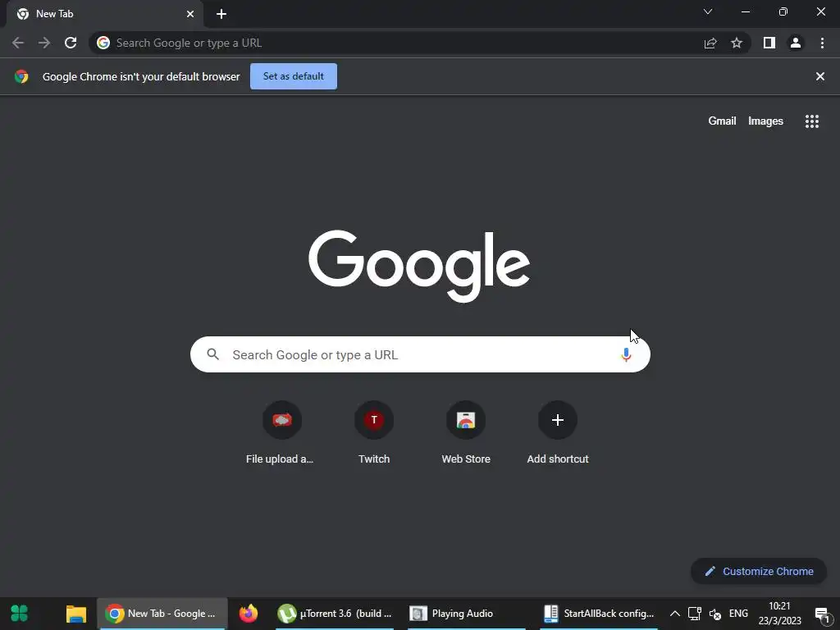Open the tab search dropdown chevron
This screenshot has height=630, width=840.
(x=708, y=11)
